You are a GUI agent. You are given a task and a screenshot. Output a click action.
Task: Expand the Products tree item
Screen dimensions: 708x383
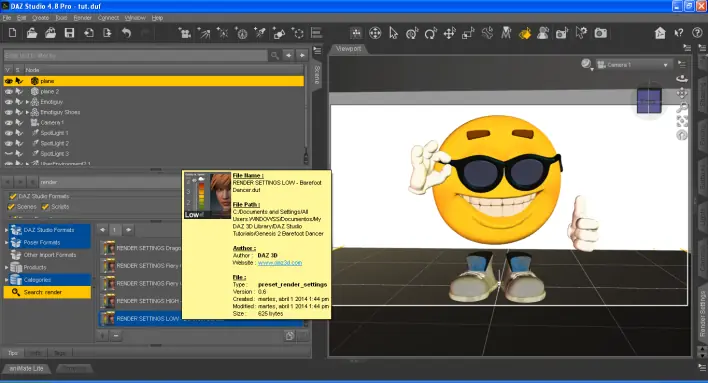click(6, 267)
